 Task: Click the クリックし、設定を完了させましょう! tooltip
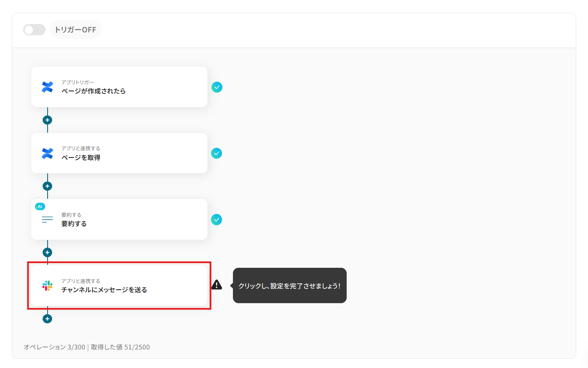pyautogui.click(x=290, y=285)
